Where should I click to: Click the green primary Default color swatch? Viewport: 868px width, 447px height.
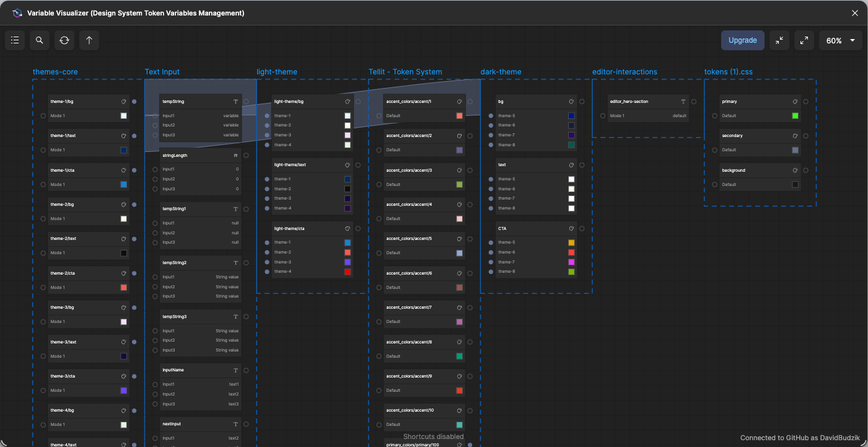796,116
